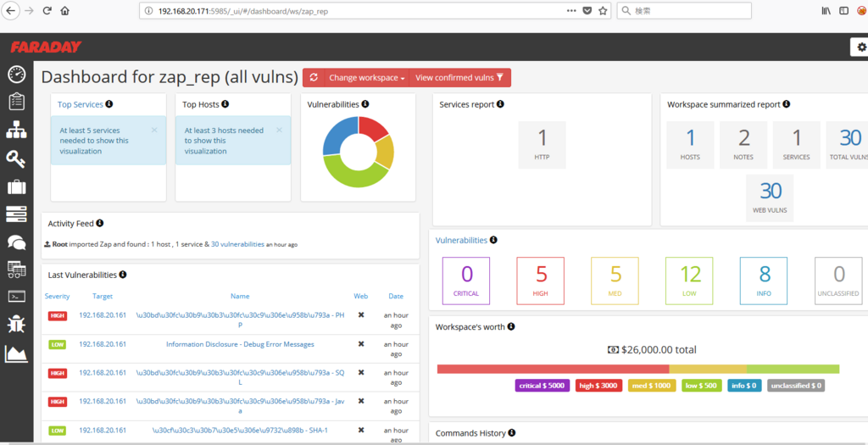The width and height of the screenshot is (868, 445).
Task: Open the chat comments sidebar icon
Action: coord(17,242)
